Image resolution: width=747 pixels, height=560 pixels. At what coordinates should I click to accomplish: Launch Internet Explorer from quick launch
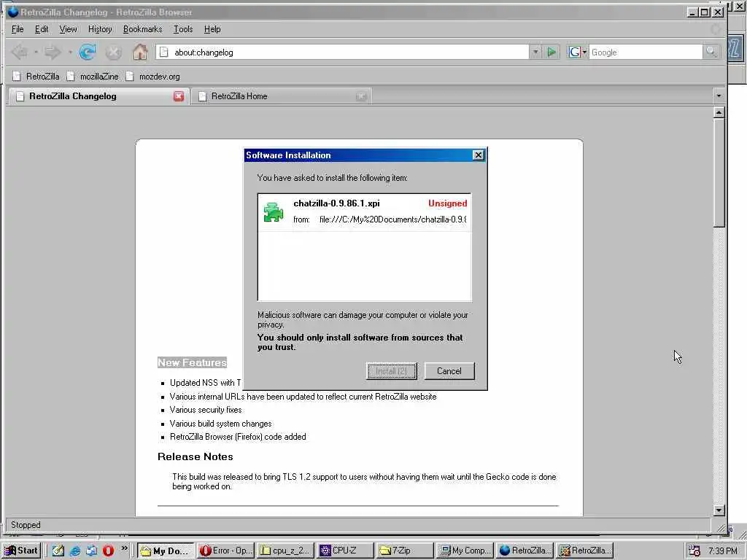pos(75,551)
